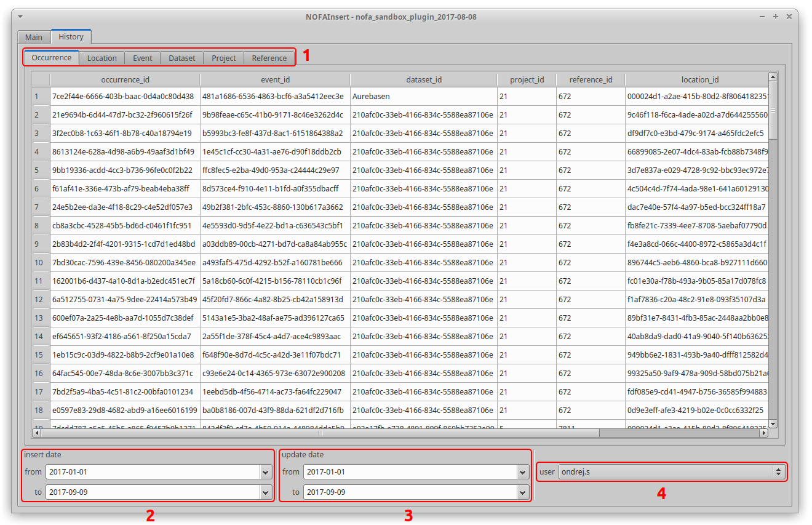Click location_id cell f1af7836-c20a-48c2-91e8-093f35107d3a
The image size is (812, 525).
tap(697, 299)
